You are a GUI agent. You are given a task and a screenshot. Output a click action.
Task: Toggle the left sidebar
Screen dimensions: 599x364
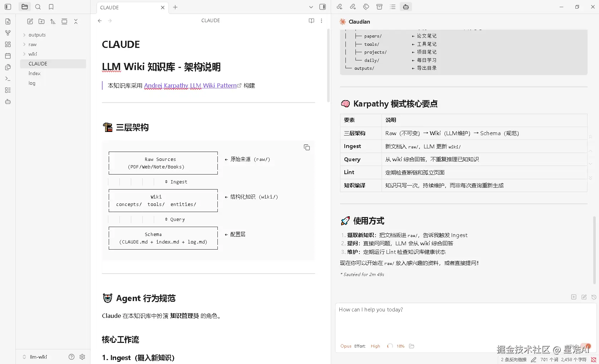pos(8,7)
